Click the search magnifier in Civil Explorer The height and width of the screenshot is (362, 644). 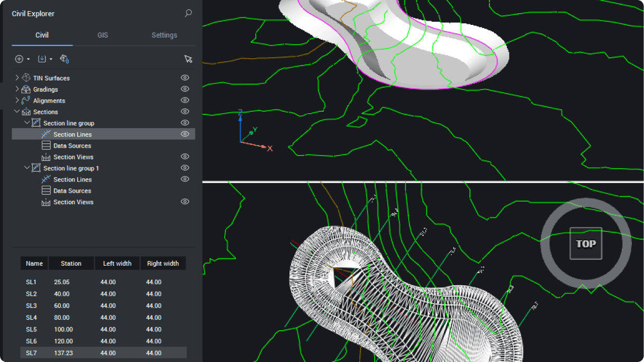click(188, 13)
